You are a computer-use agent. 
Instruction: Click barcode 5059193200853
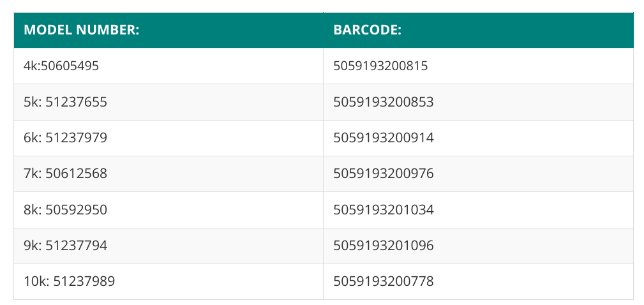(383, 102)
